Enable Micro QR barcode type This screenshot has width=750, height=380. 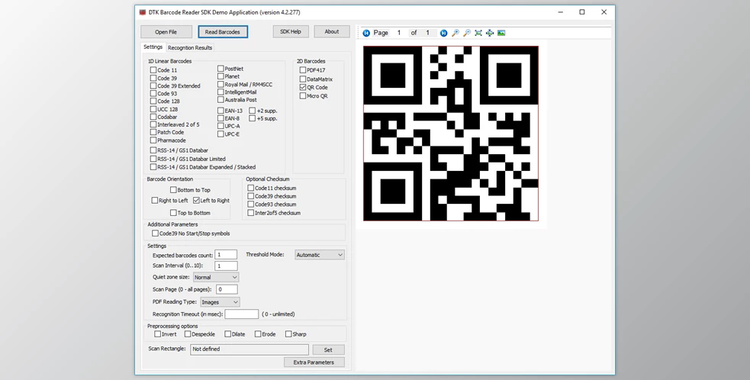tap(303, 96)
